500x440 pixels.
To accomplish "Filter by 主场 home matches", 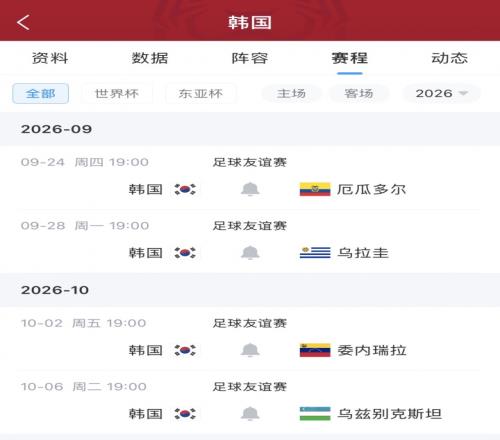I will [x=291, y=94].
